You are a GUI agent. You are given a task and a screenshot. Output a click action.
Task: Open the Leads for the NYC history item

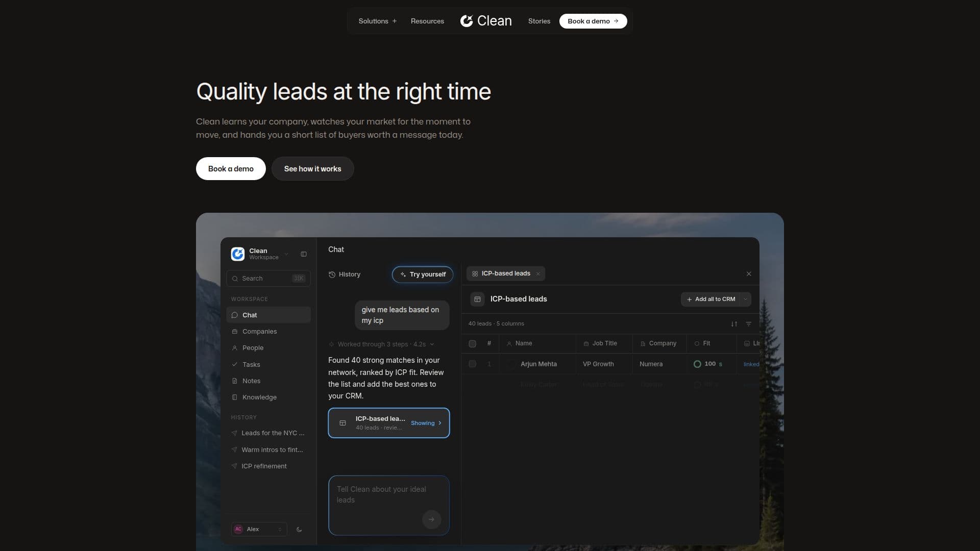[268, 433]
